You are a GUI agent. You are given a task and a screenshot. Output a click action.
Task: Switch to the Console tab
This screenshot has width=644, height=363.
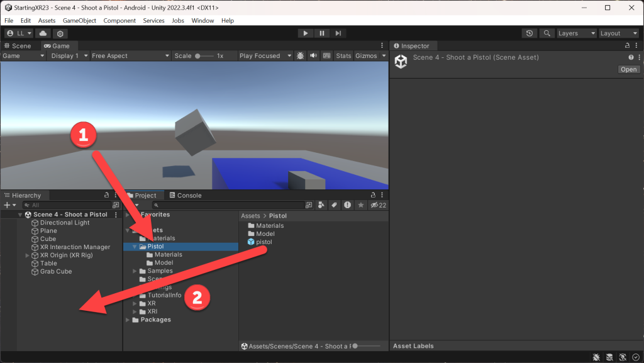tap(186, 196)
